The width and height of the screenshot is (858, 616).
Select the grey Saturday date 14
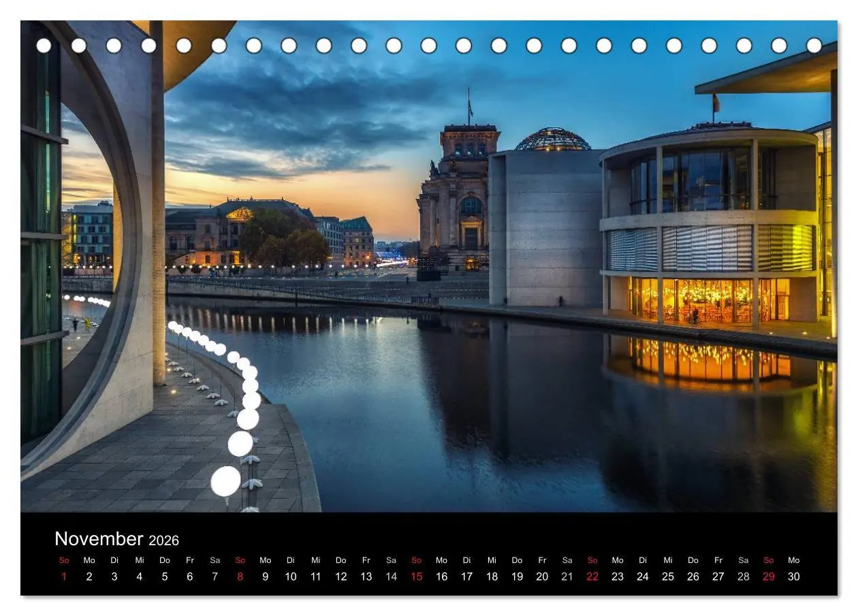tap(392, 577)
